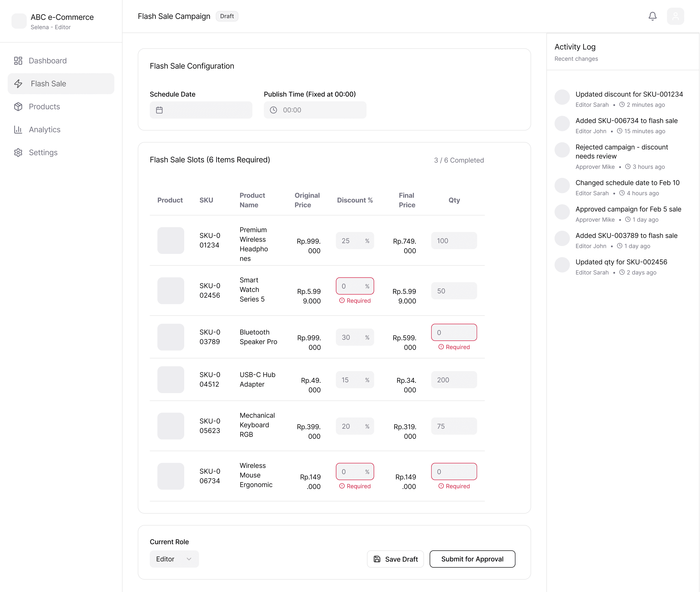This screenshot has width=700, height=592.
Task: Click Submit for Approval button
Action: tap(472, 559)
